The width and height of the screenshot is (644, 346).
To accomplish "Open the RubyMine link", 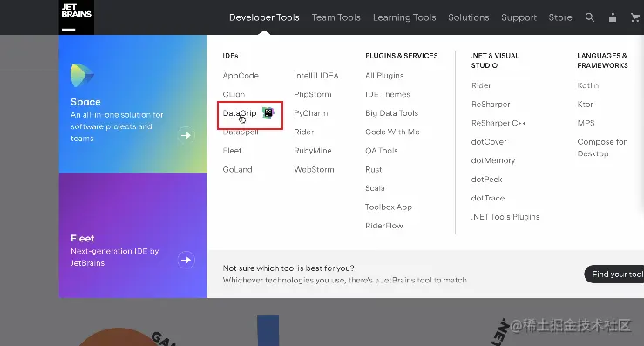I will (313, 151).
